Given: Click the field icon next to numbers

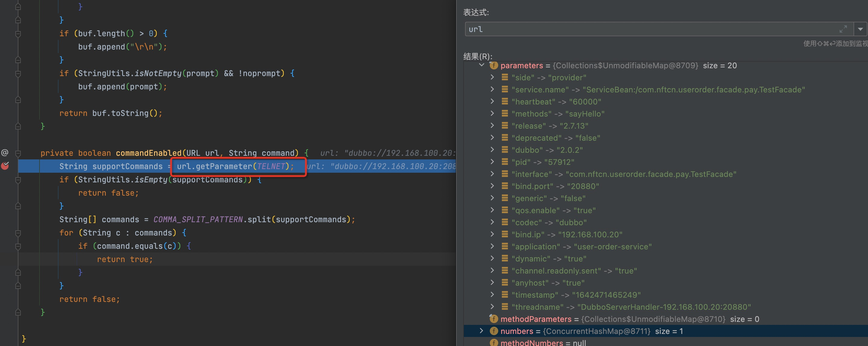Looking at the screenshot, I should pyautogui.click(x=494, y=331).
